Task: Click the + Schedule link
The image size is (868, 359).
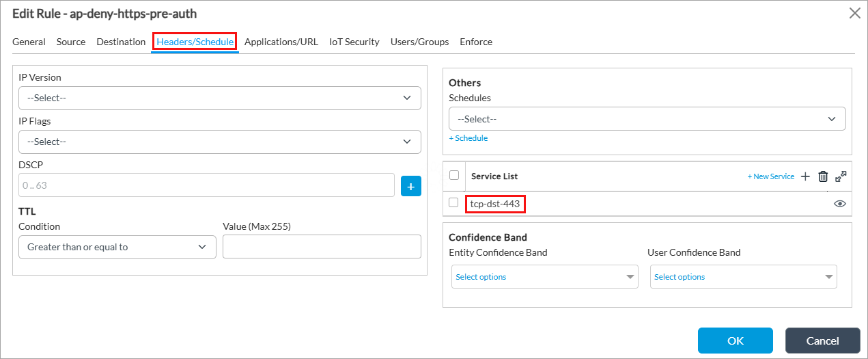Action: pos(468,138)
